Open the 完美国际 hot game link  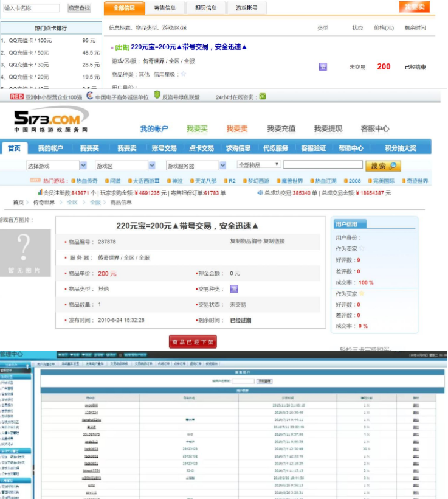click(x=384, y=181)
